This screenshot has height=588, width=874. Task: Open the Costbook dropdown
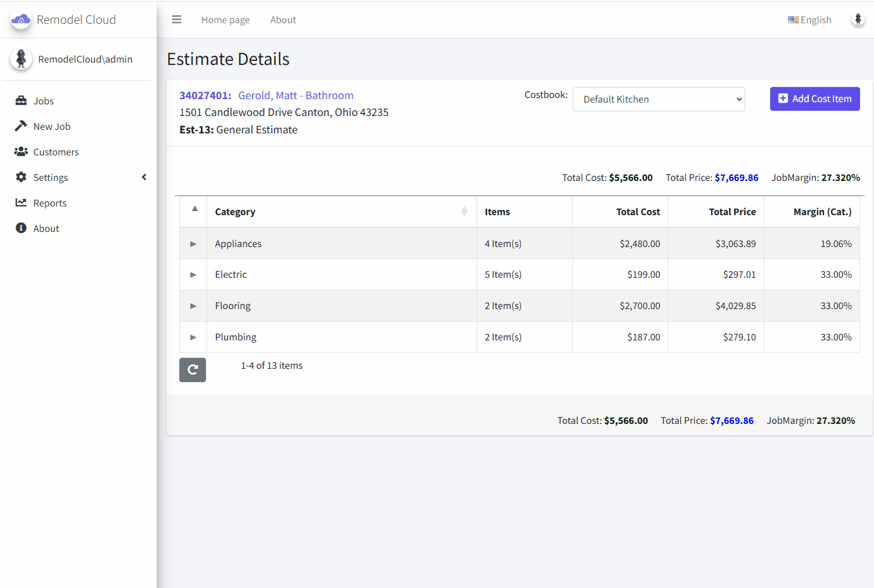659,99
